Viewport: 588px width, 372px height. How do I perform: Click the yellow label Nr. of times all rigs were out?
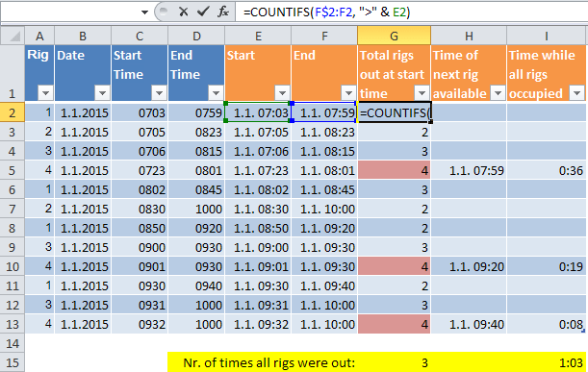[x=268, y=362]
